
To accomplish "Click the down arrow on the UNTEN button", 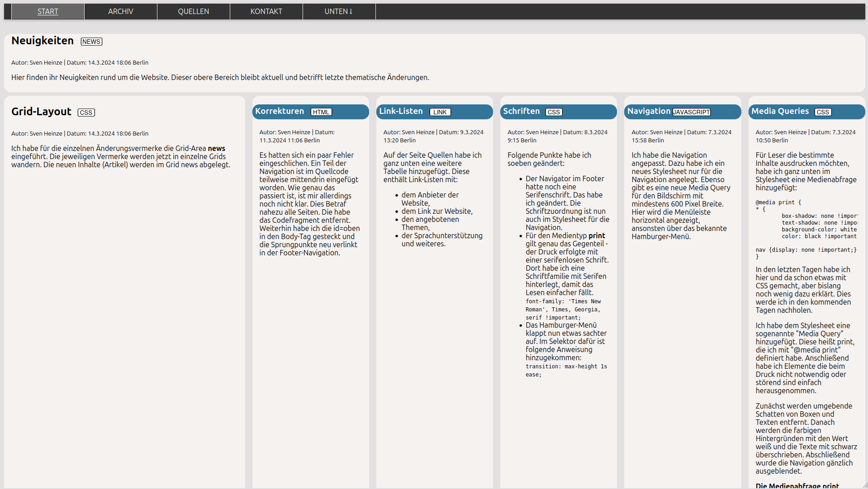I will pos(351,11).
